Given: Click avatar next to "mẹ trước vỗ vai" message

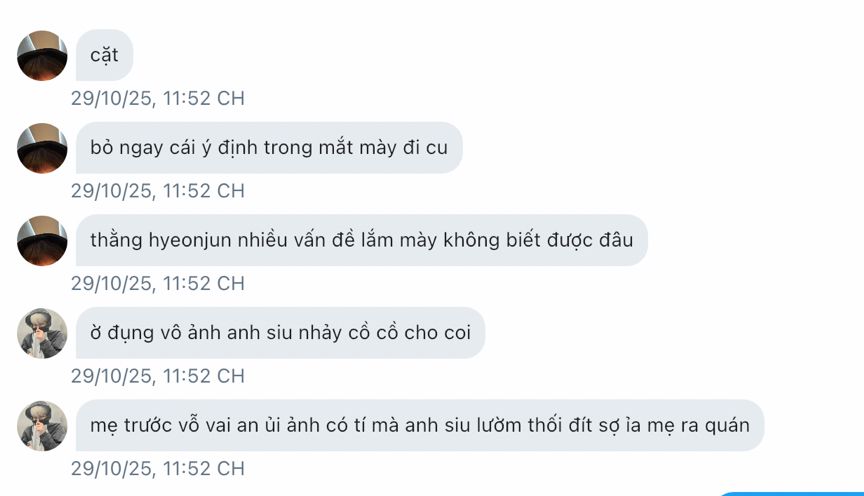Looking at the screenshot, I should [42, 426].
